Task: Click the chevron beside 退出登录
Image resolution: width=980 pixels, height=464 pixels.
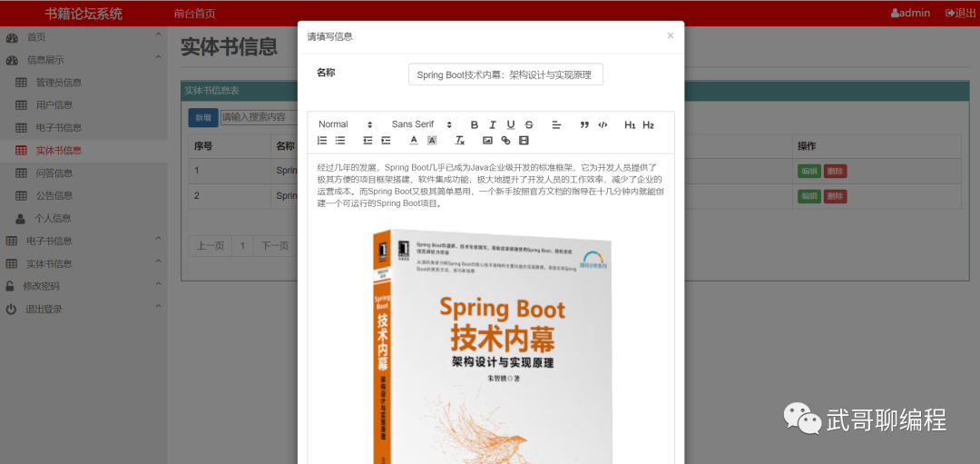Action: point(158,305)
